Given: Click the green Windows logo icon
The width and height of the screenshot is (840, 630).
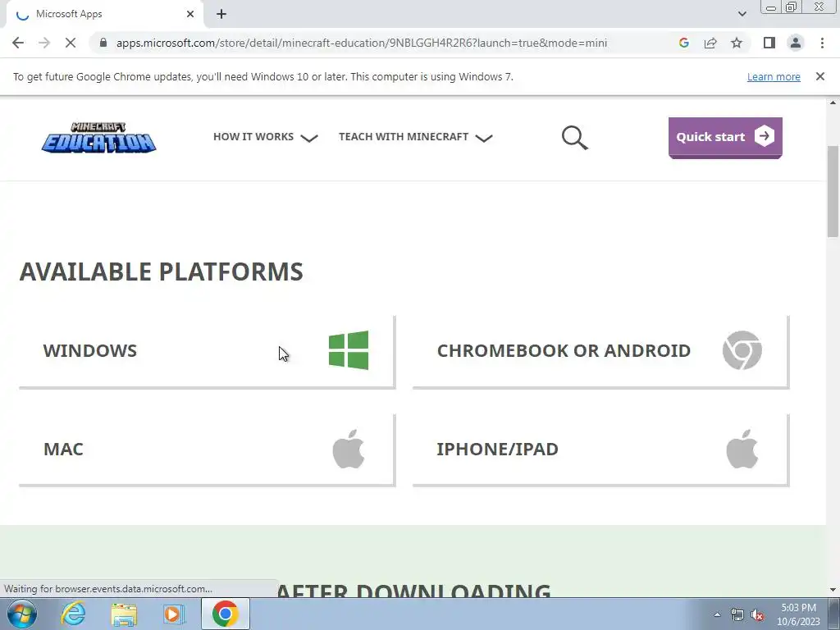Looking at the screenshot, I should 349,350.
